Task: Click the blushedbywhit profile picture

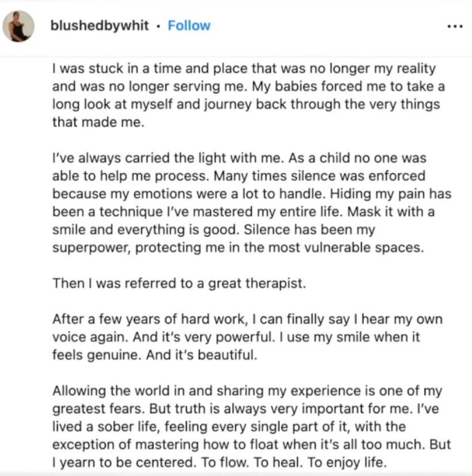Action: click(x=18, y=26)
